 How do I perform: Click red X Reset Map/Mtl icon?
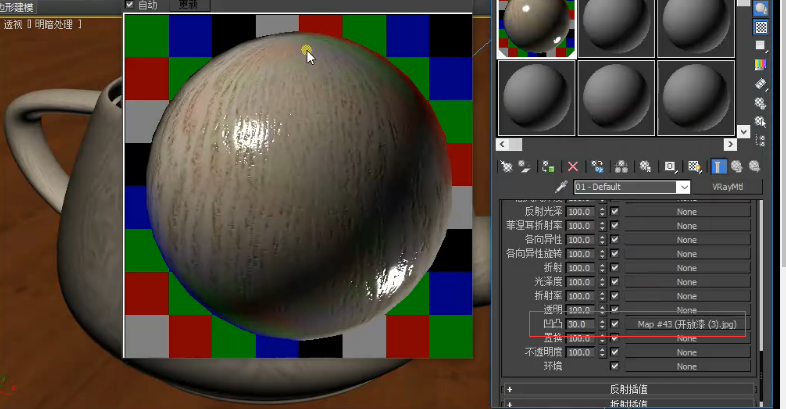click(573, 166)
